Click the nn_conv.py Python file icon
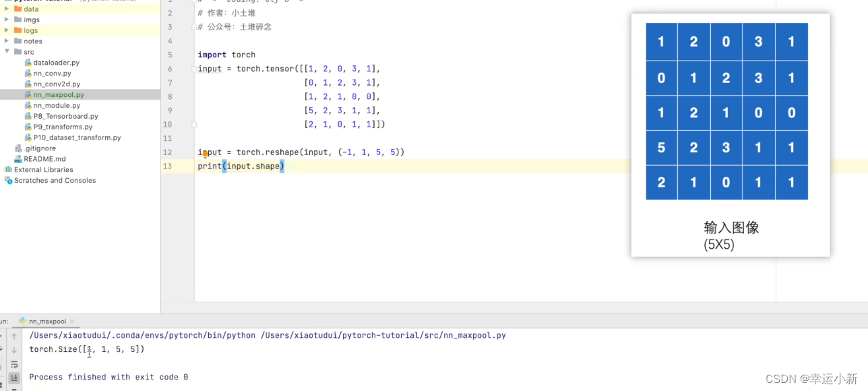This screenshot has width=868, height=391. 28,73
